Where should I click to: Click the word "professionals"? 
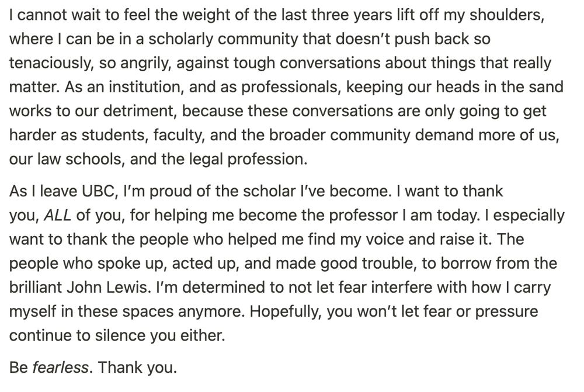[291, 87]
